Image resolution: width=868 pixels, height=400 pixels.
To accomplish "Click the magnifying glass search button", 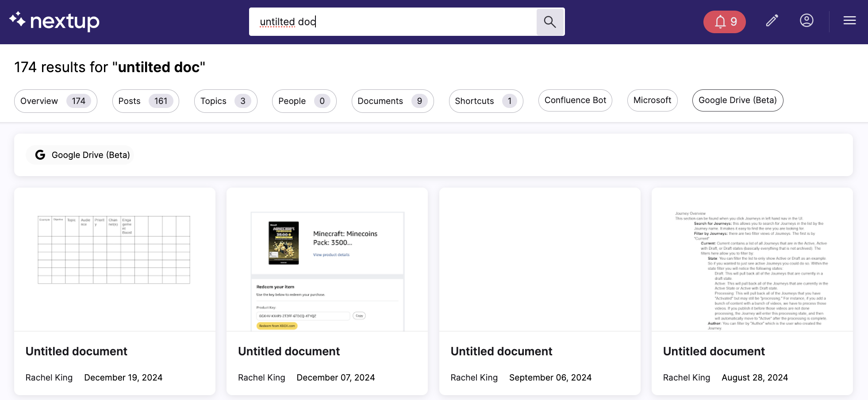I will point(550,22).
